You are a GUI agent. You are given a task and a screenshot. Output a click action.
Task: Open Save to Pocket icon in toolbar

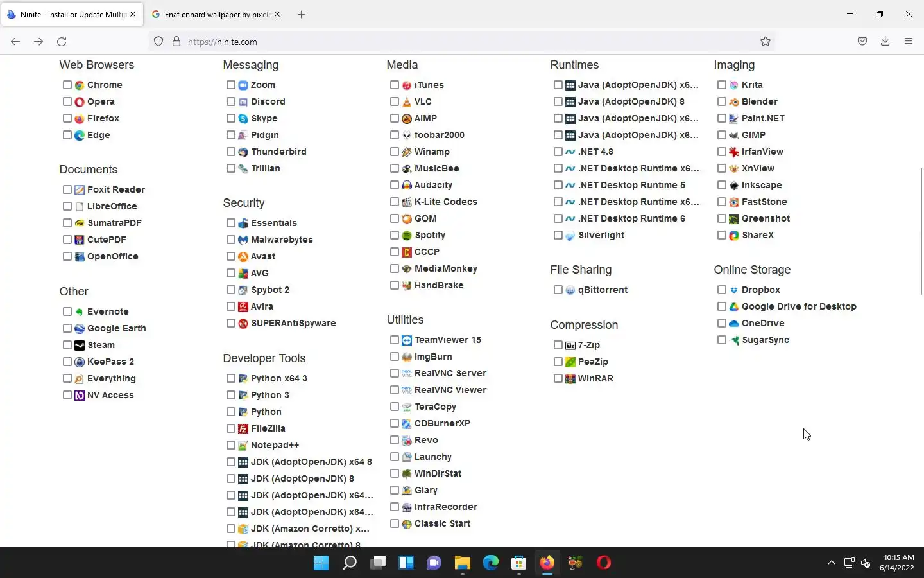coord(862,42)
